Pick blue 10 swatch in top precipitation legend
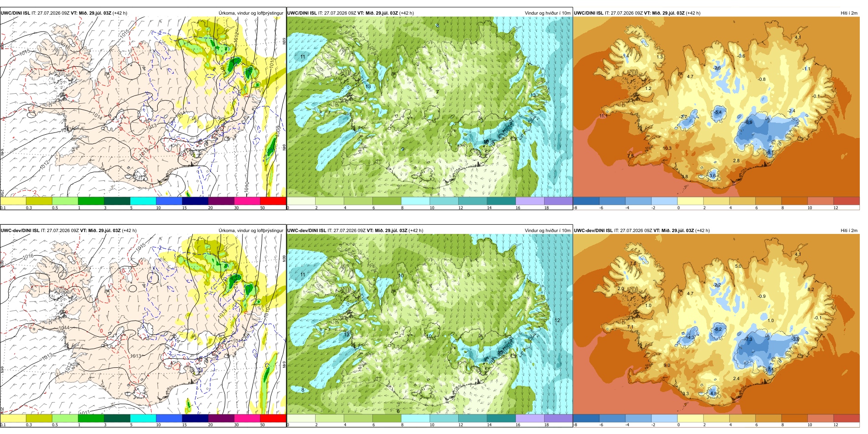 pos(169,201)
